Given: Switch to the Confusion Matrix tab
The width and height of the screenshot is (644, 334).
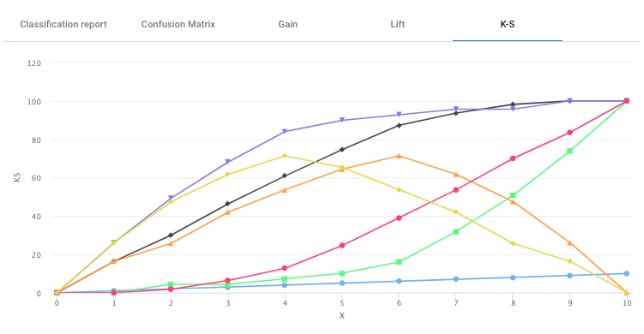Looking at the screenshot, I should click(x=178, y=24).
